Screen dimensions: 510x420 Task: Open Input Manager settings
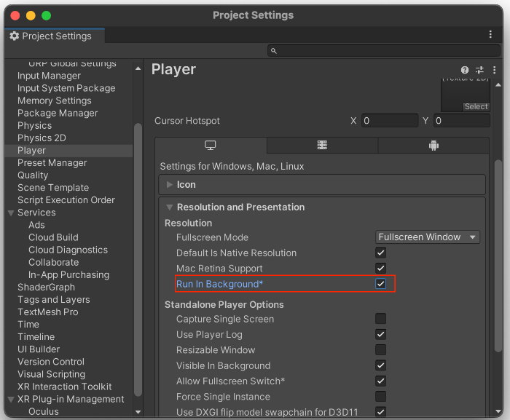(49, 76)
